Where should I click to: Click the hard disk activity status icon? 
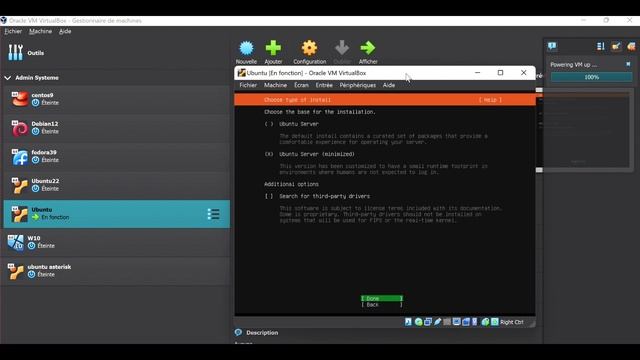pos(408,322)
